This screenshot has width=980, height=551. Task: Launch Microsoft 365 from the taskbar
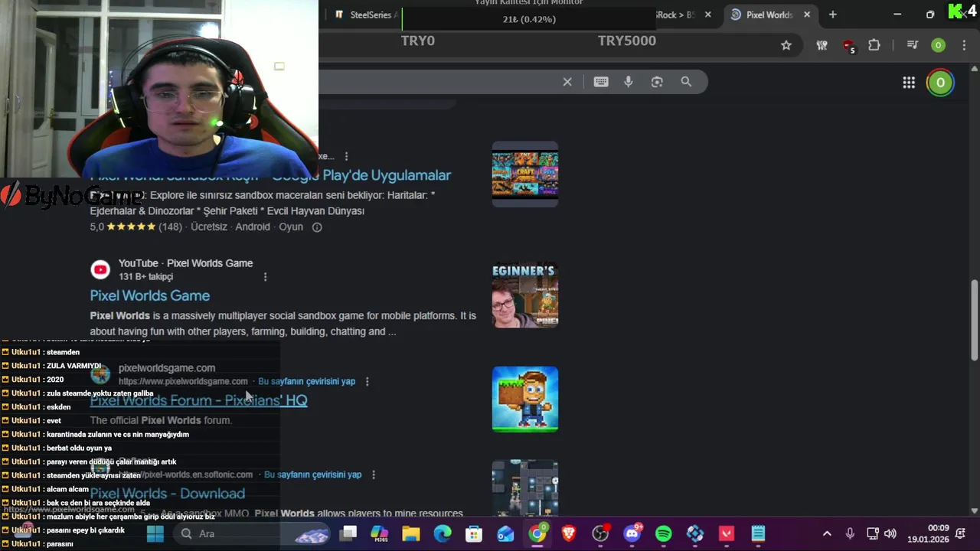tap(380, 533)
